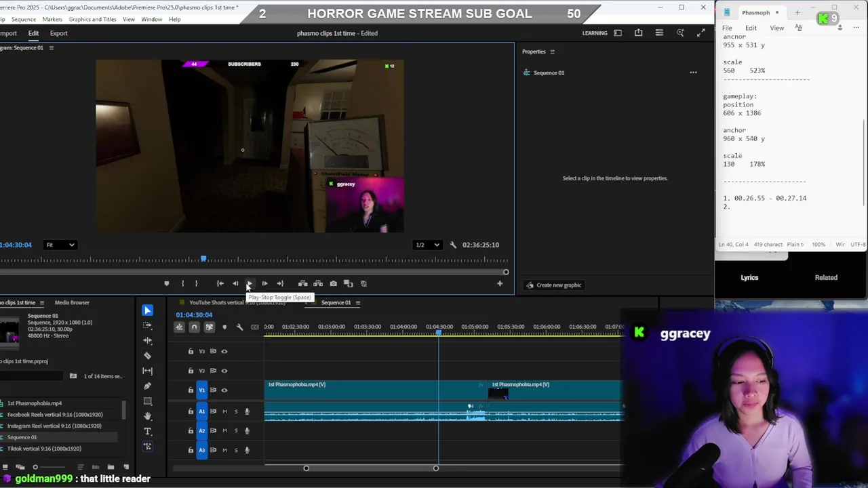Screen dimensions: 868x488
Task: Toggle Insert and overwrite sequences as nests
Action: click(179, 327)
